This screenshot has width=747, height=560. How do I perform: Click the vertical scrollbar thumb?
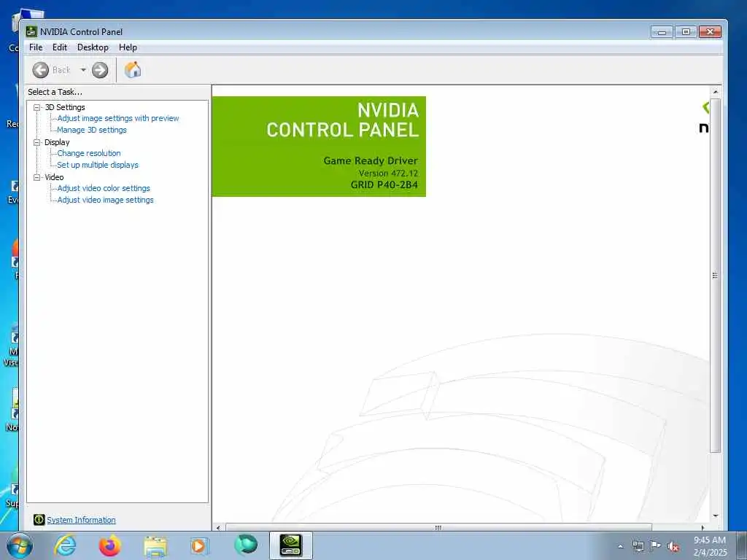(x=715, y=275)
